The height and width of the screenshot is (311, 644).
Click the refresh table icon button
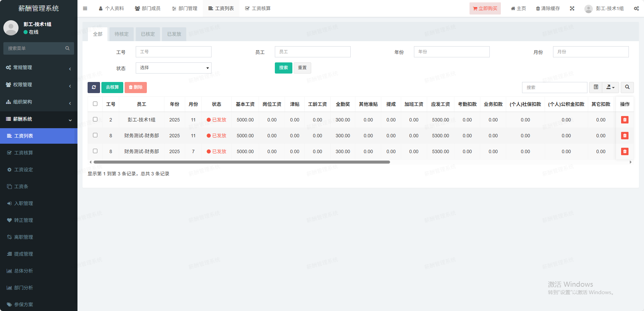(x=94, y=87)
